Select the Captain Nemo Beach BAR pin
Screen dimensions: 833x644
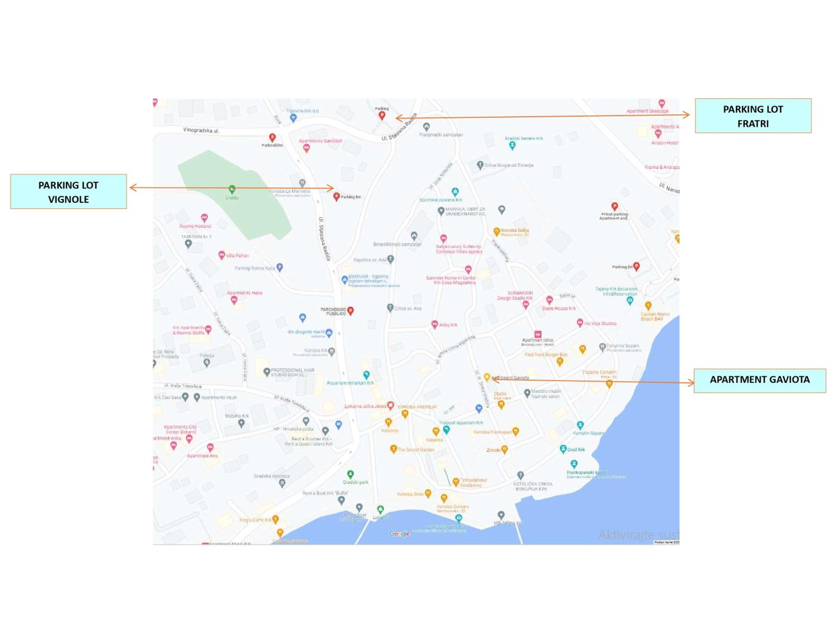click(x=648, y=306)
